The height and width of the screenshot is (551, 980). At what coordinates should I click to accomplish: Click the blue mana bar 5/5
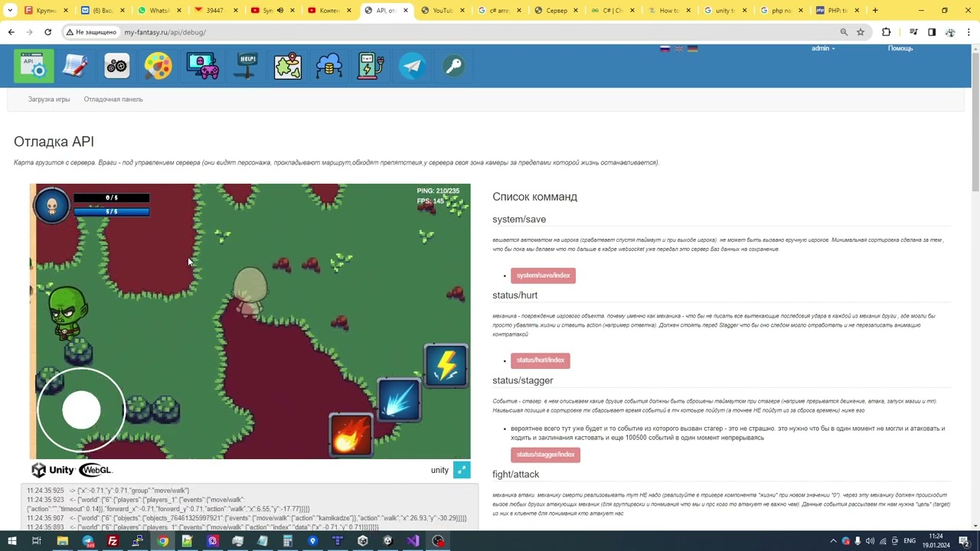tap(112, 211)
